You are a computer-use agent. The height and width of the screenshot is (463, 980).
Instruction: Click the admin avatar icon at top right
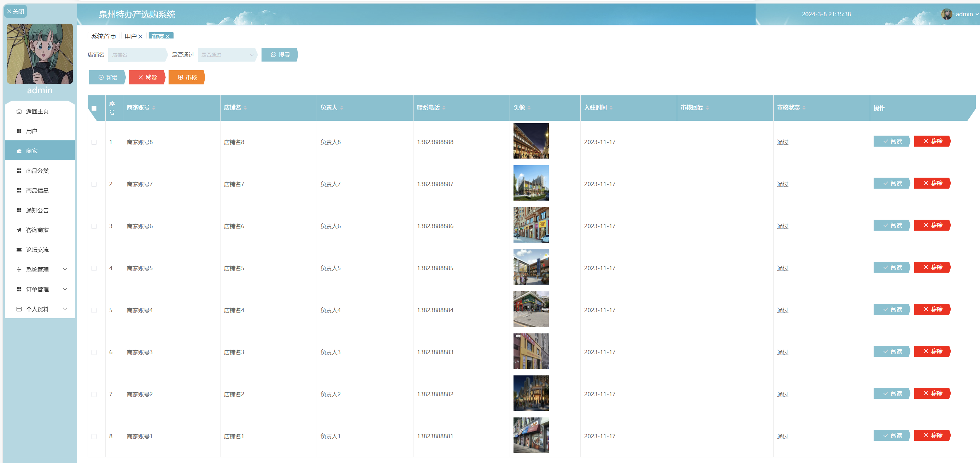click(x=946, y=14)
